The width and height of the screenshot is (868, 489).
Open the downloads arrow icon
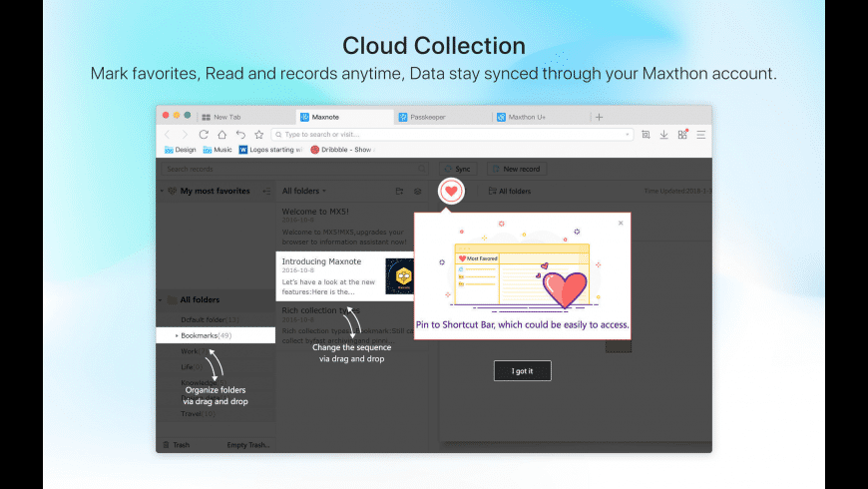[663, 135]
